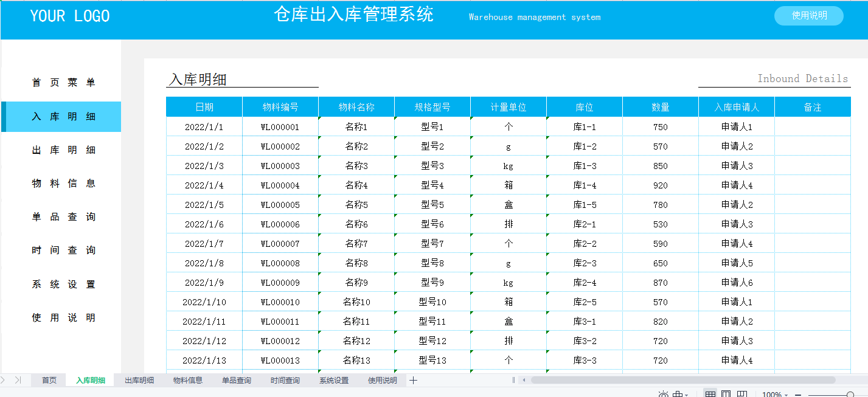Select unit cell kg in WL000003 row

coord(509,166)
